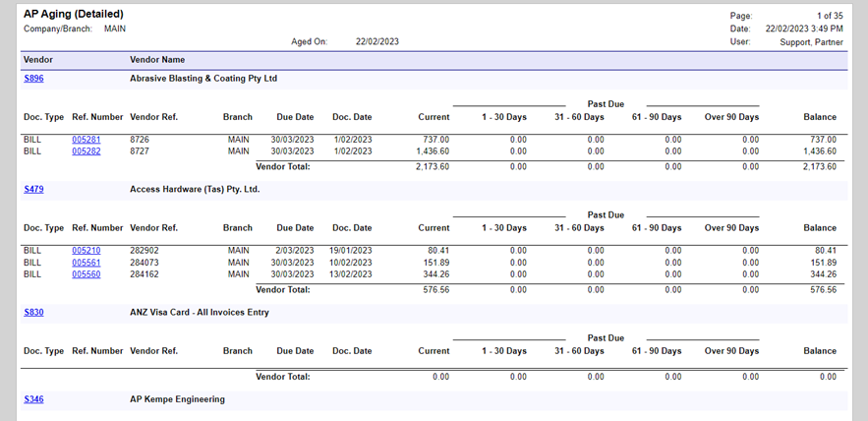Screen dimensions: 868x421
Task: Click vendor ref 284162
Action: (144, 274)
